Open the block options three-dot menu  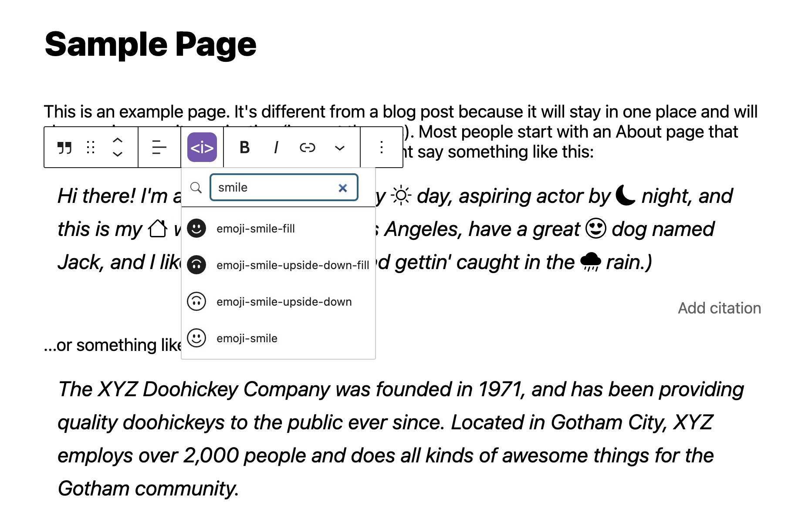[382, 148]
